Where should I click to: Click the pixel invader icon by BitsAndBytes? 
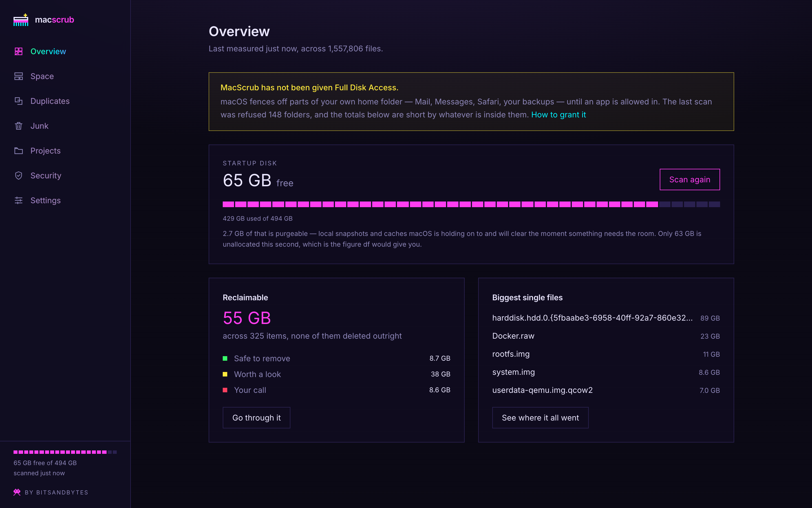point(17,492)
